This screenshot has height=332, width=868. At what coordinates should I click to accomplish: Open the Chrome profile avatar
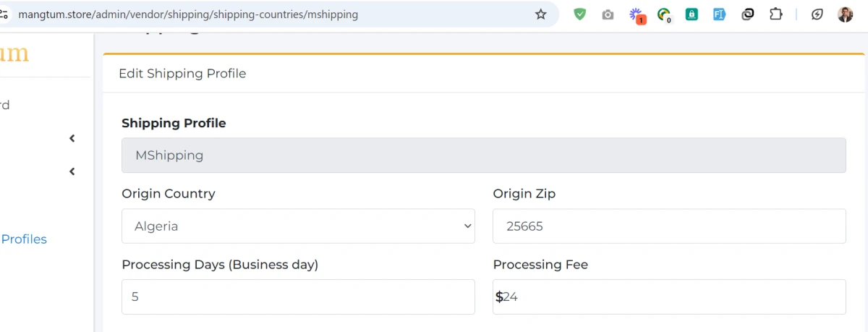pos(846,14)
